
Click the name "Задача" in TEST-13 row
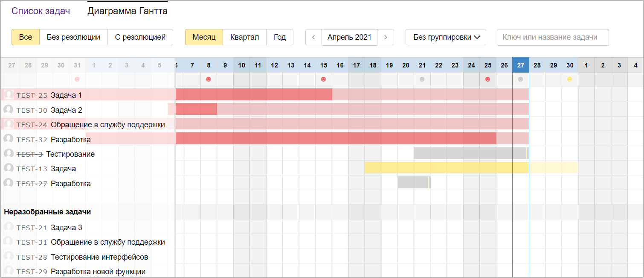click(x=63, y=169)
